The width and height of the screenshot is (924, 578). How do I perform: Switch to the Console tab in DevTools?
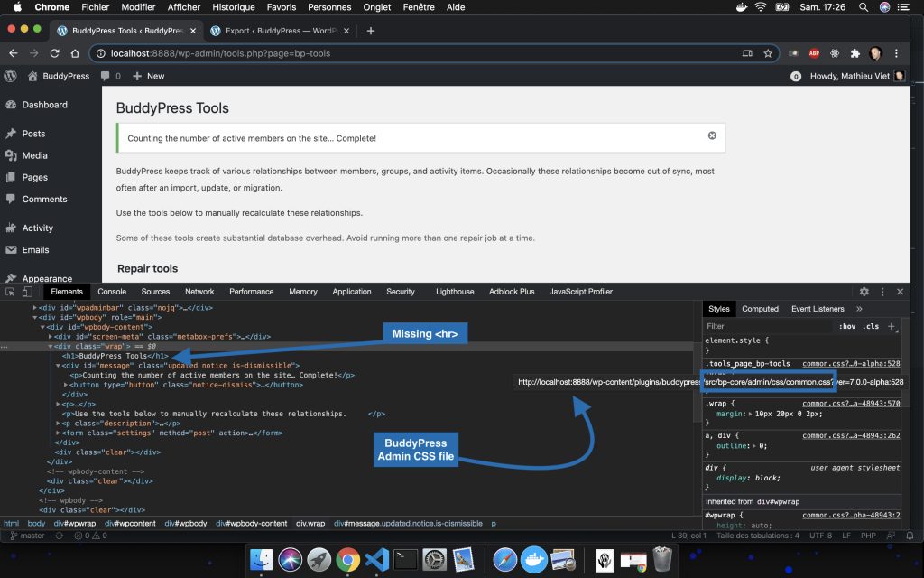(x=112, y=292)
